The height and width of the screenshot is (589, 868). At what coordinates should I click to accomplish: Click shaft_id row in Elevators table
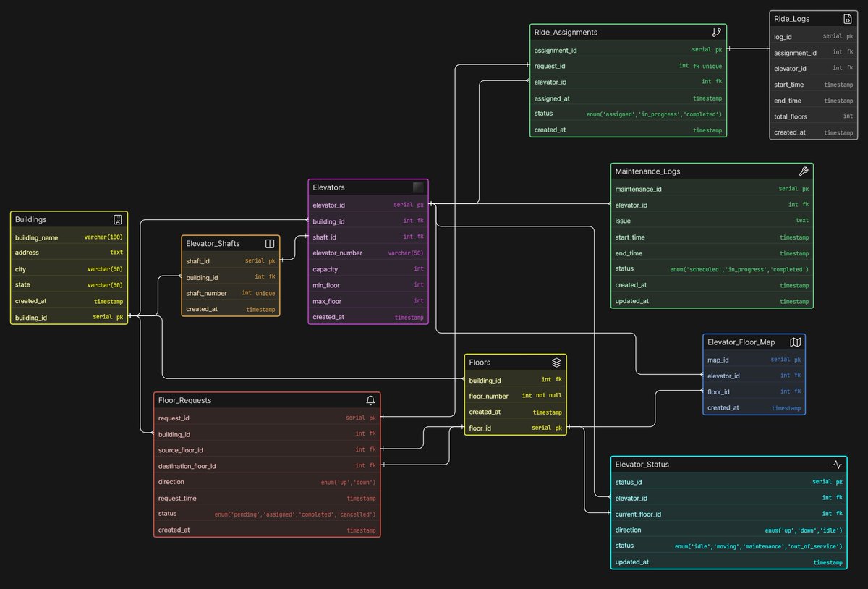[x=368, y=237]
